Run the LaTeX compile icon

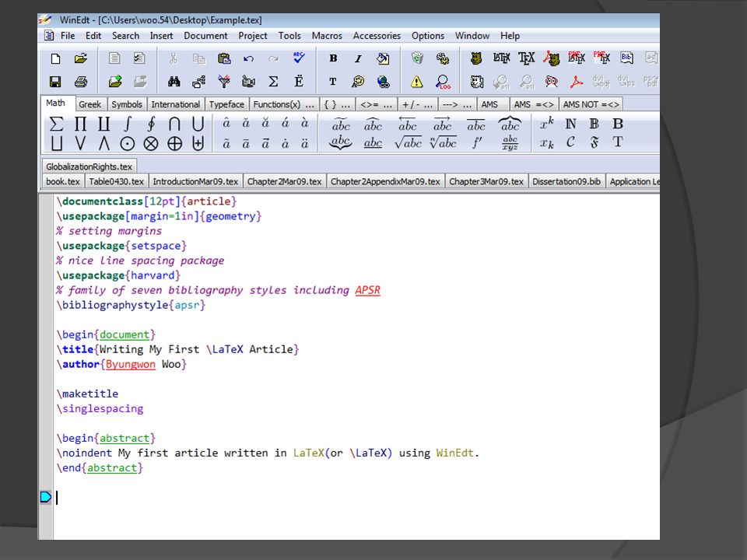point(501,58)
